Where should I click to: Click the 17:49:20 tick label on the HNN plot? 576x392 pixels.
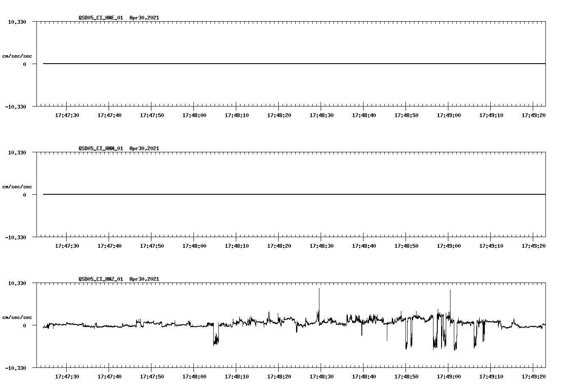(x=533, y=245)
